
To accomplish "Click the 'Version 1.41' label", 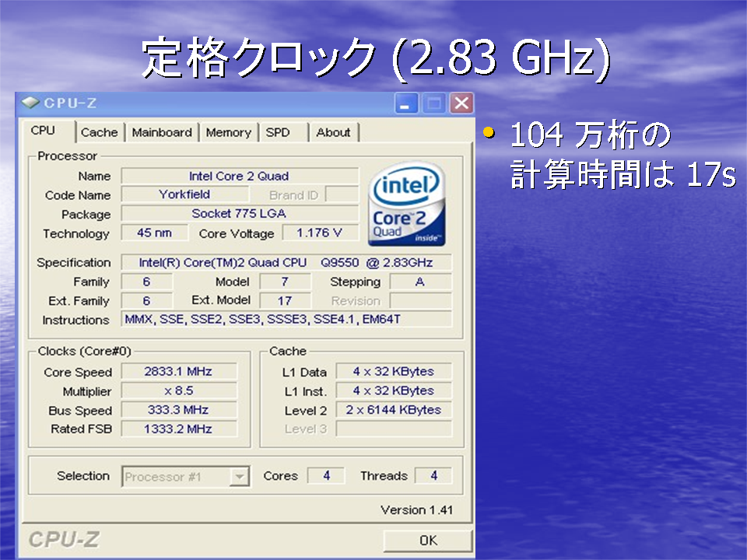I will point(417,510).
